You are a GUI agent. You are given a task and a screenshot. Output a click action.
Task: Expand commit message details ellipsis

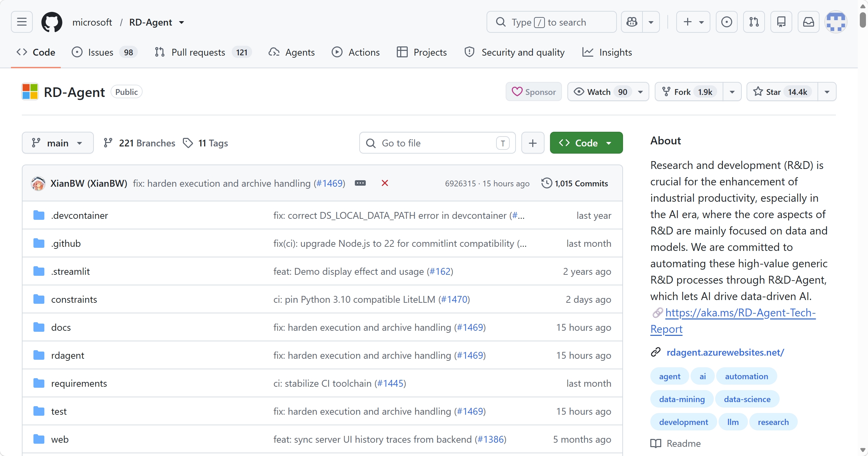tap(360, 183)
